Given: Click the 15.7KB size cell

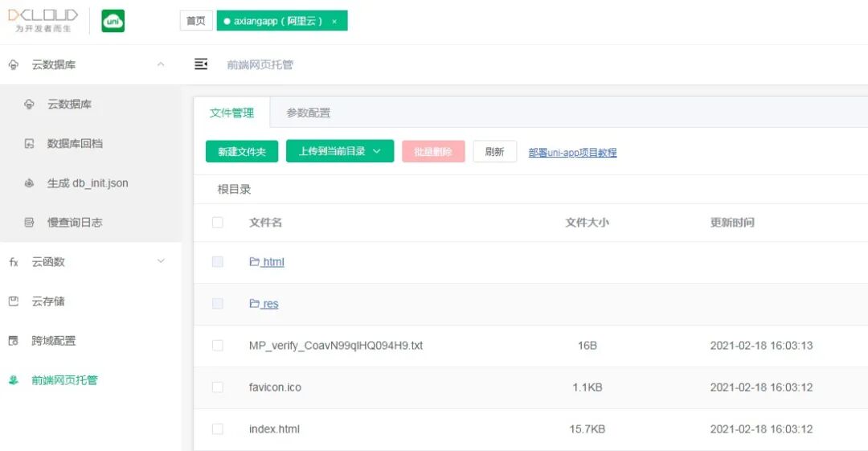Looking at the screenshot, I should click(x=588, y=428).
